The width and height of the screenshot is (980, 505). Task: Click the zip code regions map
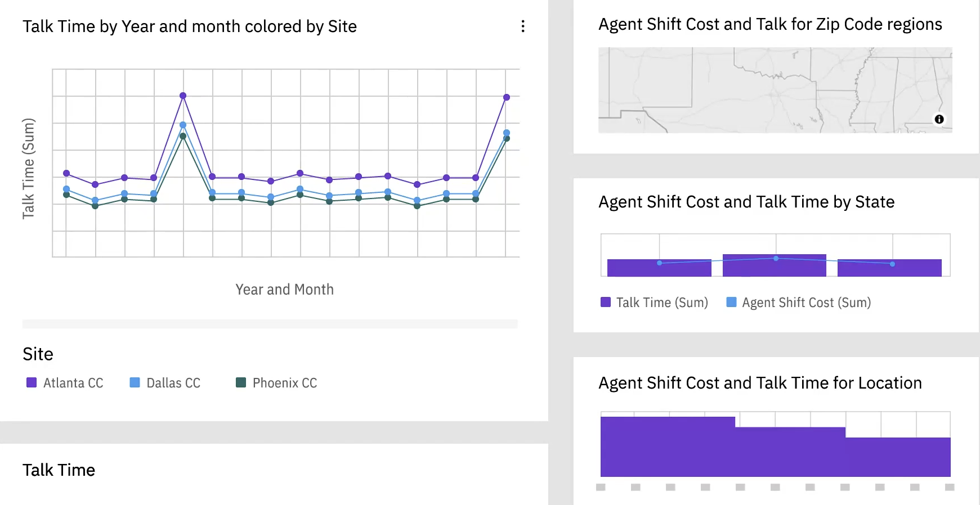pyautogui.click(x=775, y=90)
